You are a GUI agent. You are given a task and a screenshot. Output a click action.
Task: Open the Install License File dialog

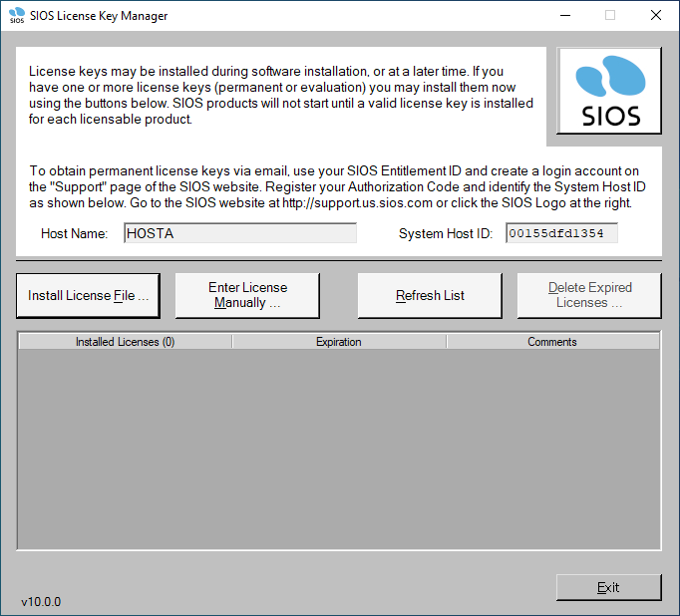(88, 296)
